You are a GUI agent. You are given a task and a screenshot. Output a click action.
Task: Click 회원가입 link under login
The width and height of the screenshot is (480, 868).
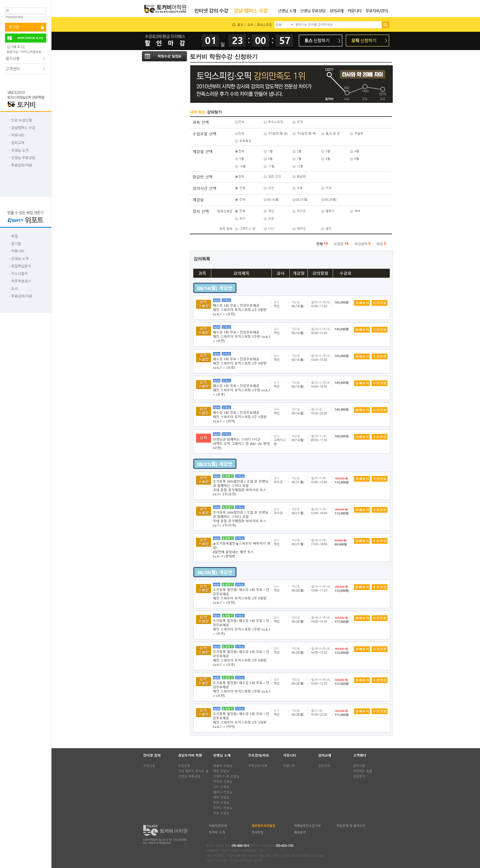tap(12, 52)
